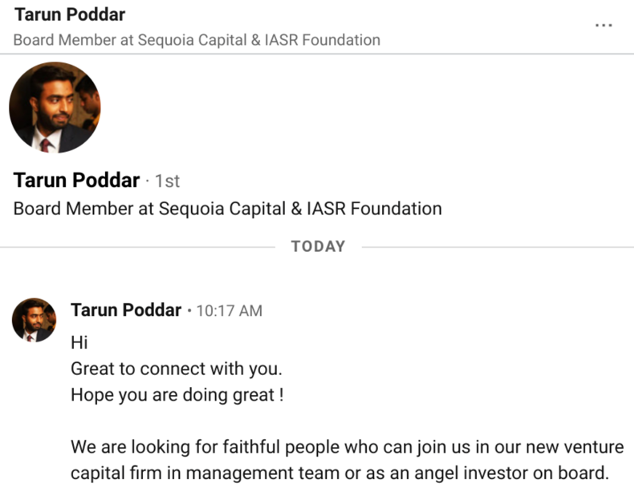634x494 pixels.
Task: Click the line starting "We are looking for"
Action: point(347,447)
